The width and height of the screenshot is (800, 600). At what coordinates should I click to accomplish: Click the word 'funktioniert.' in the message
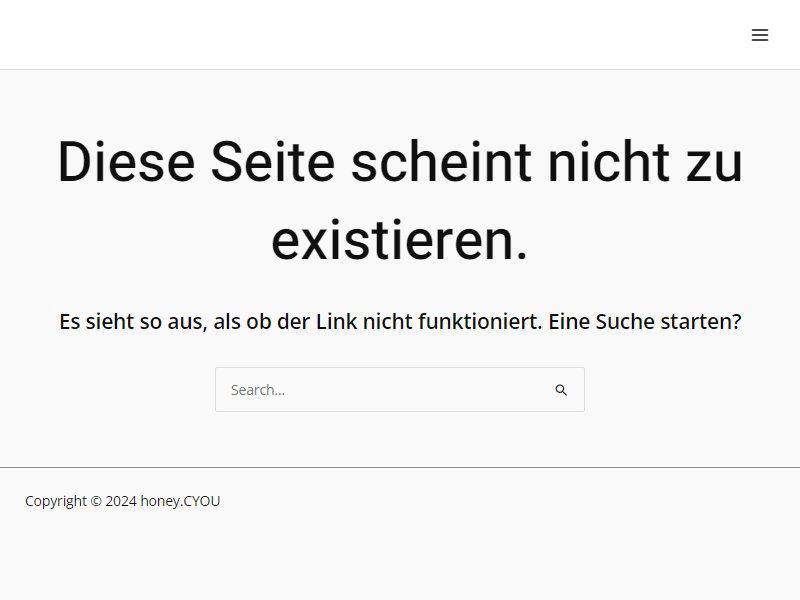tap(480, 321)
